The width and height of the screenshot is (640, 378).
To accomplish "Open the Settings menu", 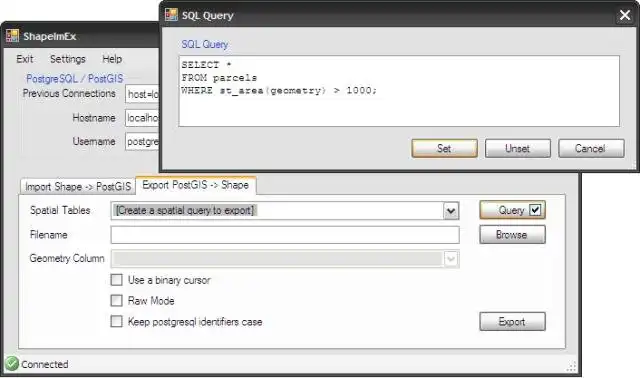I will [68, 59].
